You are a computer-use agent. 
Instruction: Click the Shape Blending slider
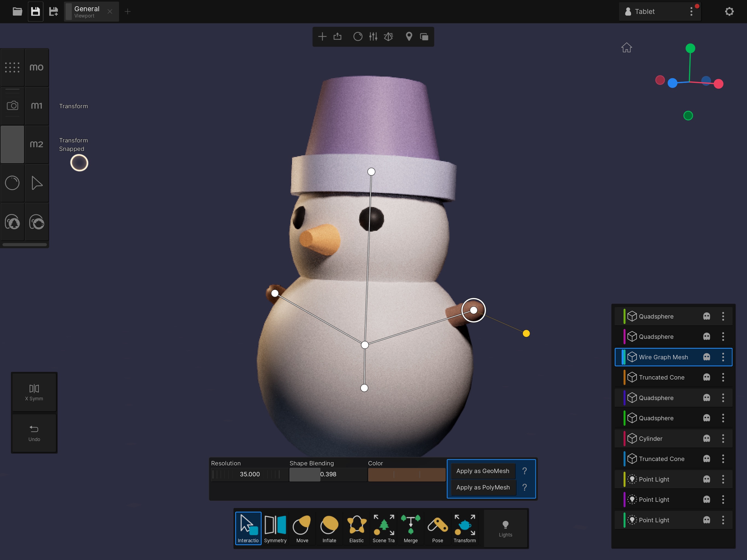(x=328, y=474)
